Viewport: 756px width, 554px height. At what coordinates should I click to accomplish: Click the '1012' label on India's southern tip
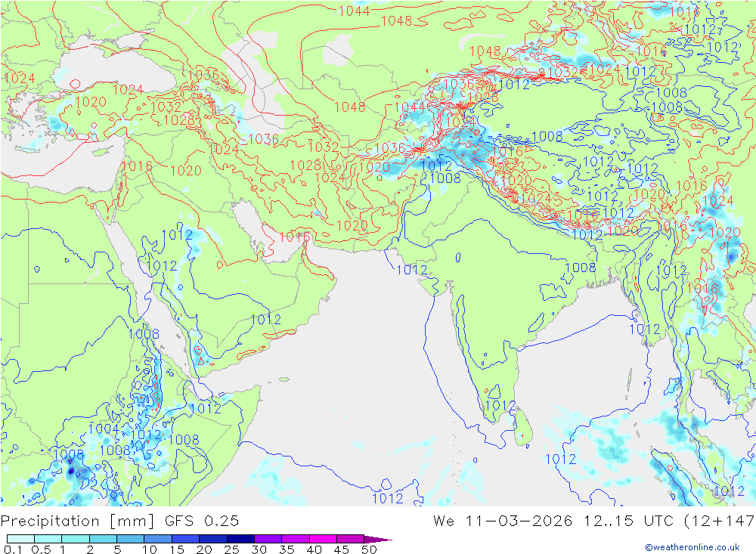500,406
